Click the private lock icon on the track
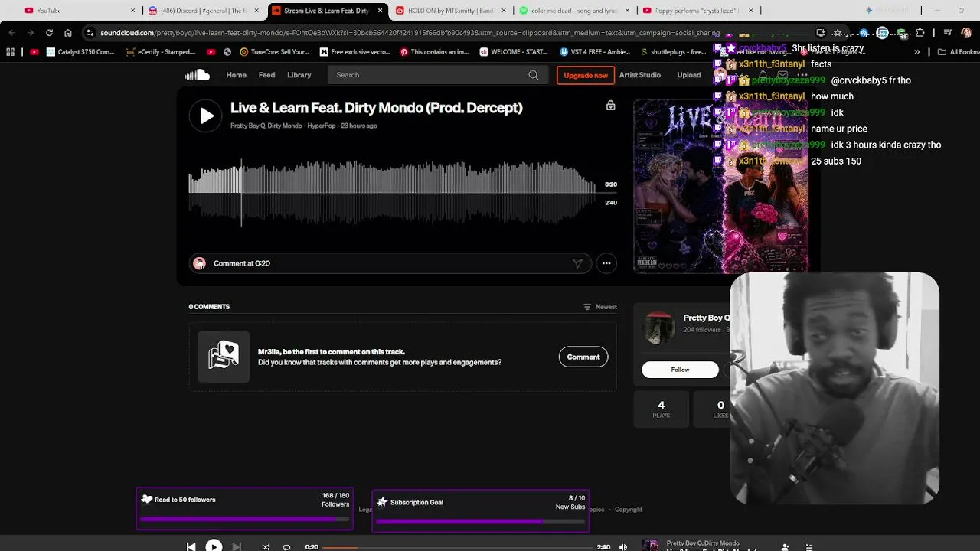Screen dimensions: 980x551 click(610, 106)
